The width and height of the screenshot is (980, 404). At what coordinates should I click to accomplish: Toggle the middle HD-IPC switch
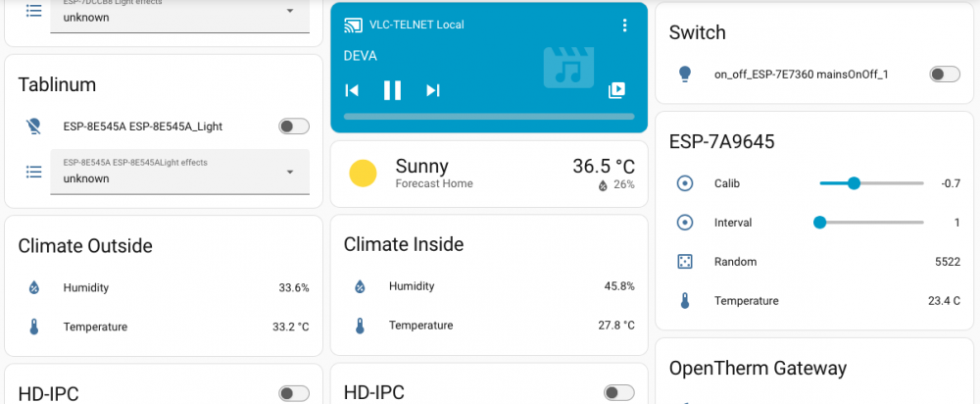tap(618, 393)
